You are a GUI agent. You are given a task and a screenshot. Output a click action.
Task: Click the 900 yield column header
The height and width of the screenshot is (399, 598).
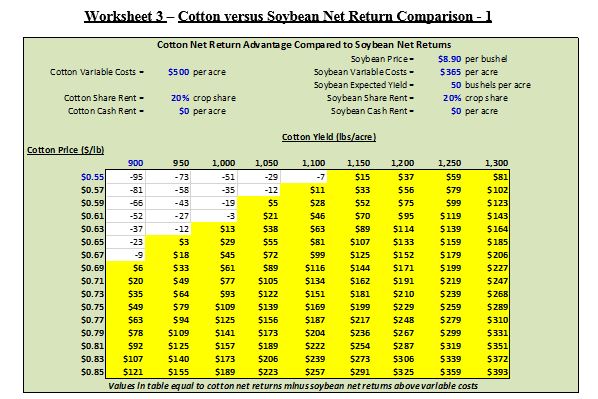[x=135, y=163]
